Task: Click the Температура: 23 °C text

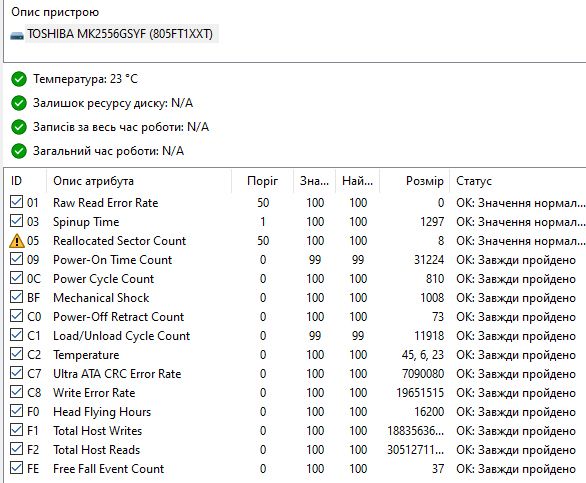Action: point(85,79)
